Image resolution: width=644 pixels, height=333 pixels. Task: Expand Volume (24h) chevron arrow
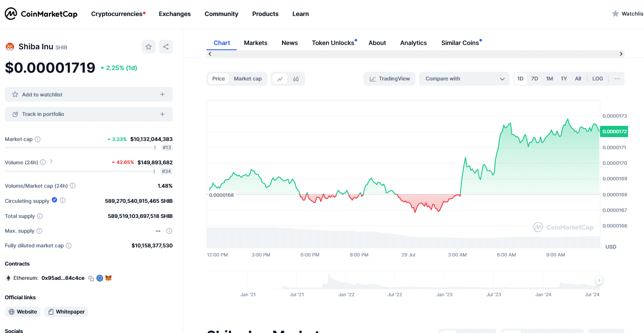pos(51,161)
